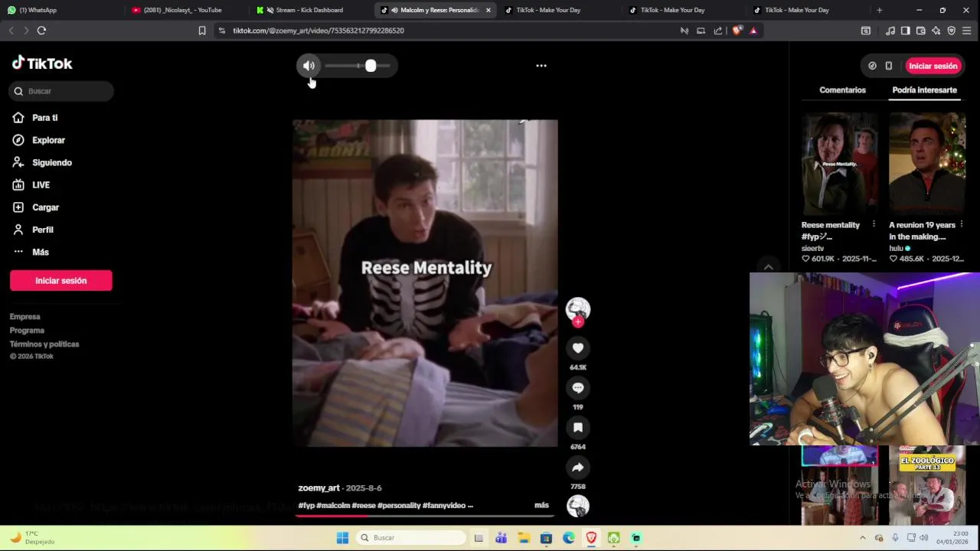Screen dimensions: 980x551
Task: Open the Windows Start menu
Action: point(342,538)
